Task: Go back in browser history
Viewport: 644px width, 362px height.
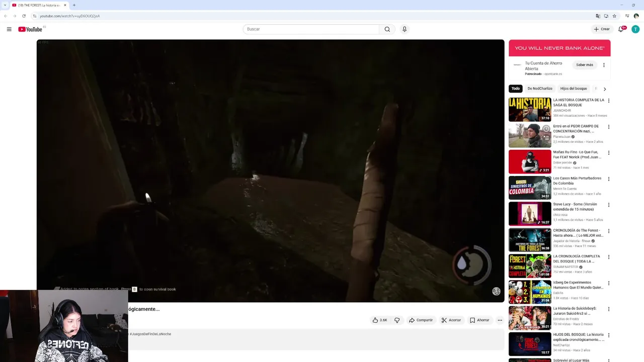Action: 6,16
